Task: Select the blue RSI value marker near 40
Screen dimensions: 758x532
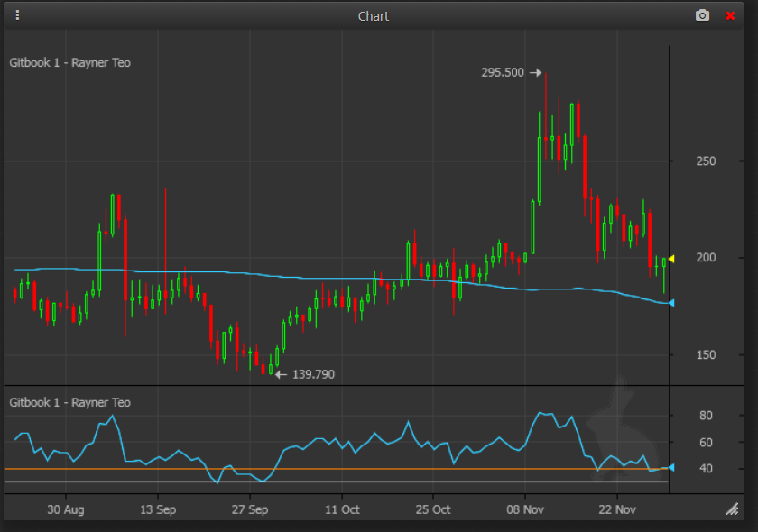Action: click(x=670, y=467)
